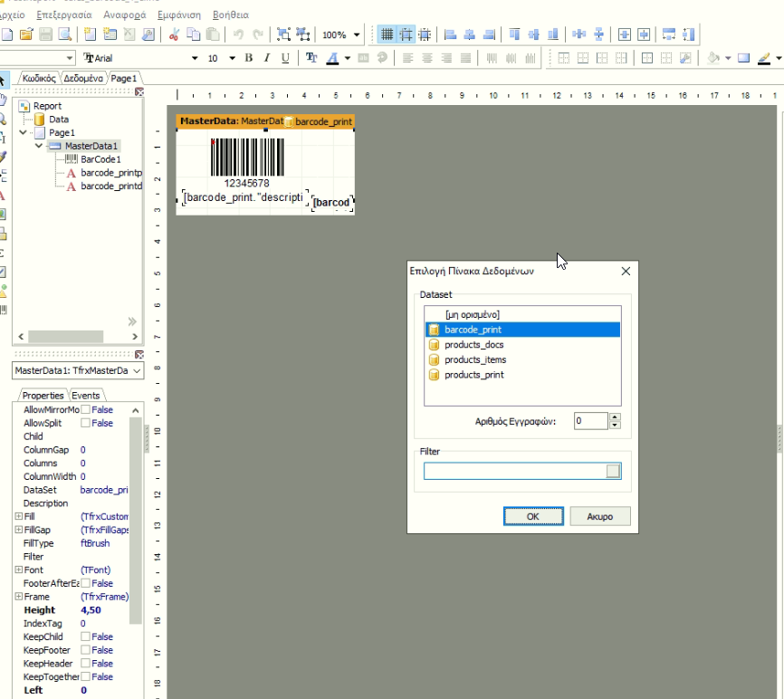Viewport: 784px width, 699px height.
Task: Toggle Underline text formatting
Action: tap(285, 58)
